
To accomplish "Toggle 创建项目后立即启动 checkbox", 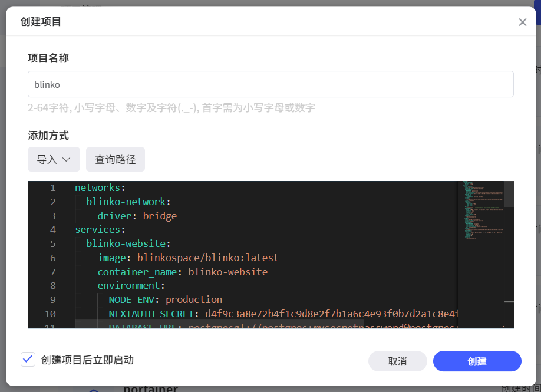I will coord(28,360).
